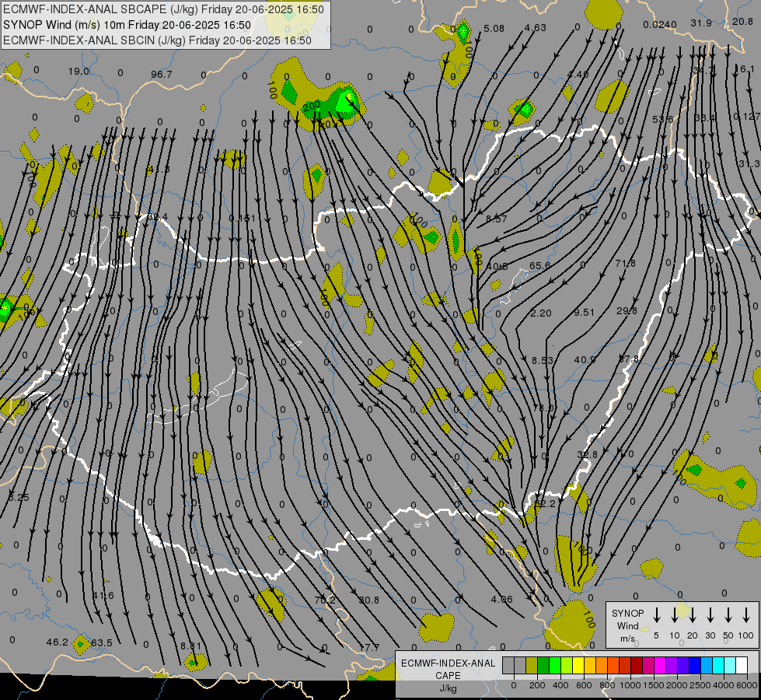The height and width of the screenshot is (700, 761).
Task: Click the 71.8 value on the map
Action: 625,264
